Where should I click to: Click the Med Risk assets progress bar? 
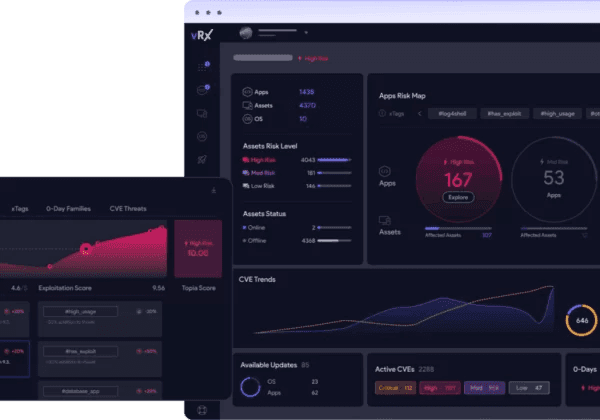point(334,173)
